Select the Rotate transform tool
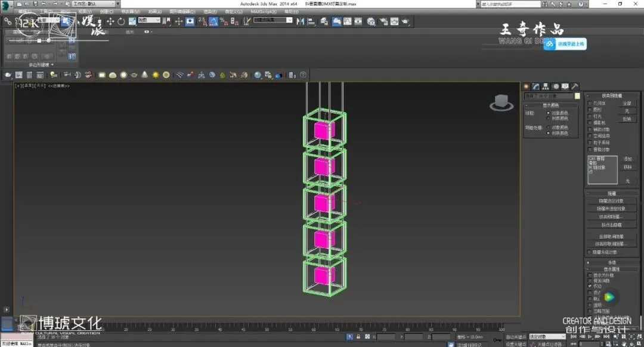This screenshot has width=644, height=347. tap(121, 21)
